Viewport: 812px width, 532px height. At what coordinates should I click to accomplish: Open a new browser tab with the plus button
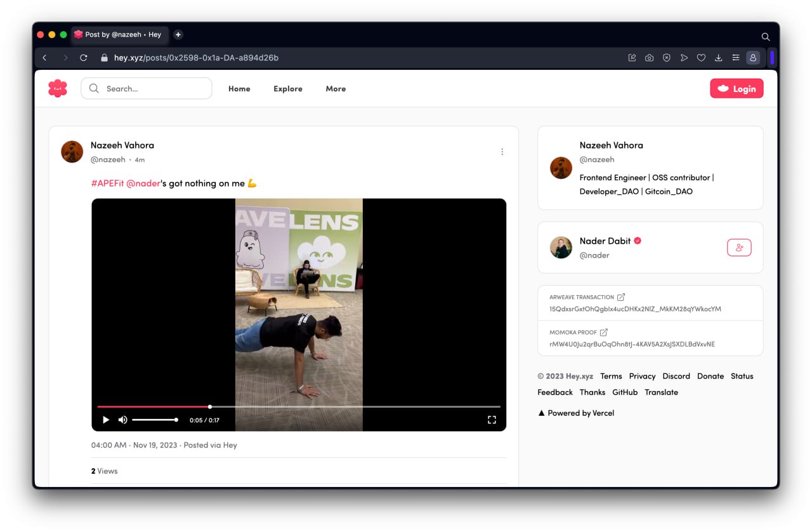point(178,34)
